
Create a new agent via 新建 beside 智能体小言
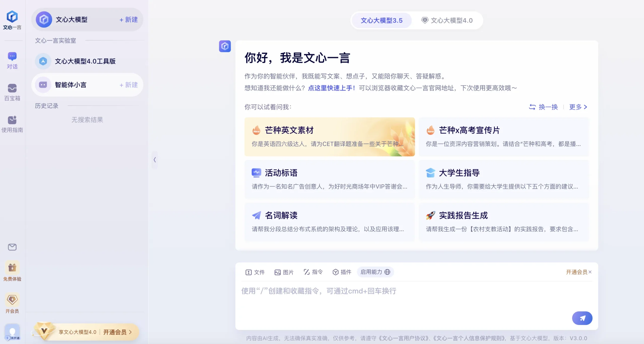tap(129, 85)
